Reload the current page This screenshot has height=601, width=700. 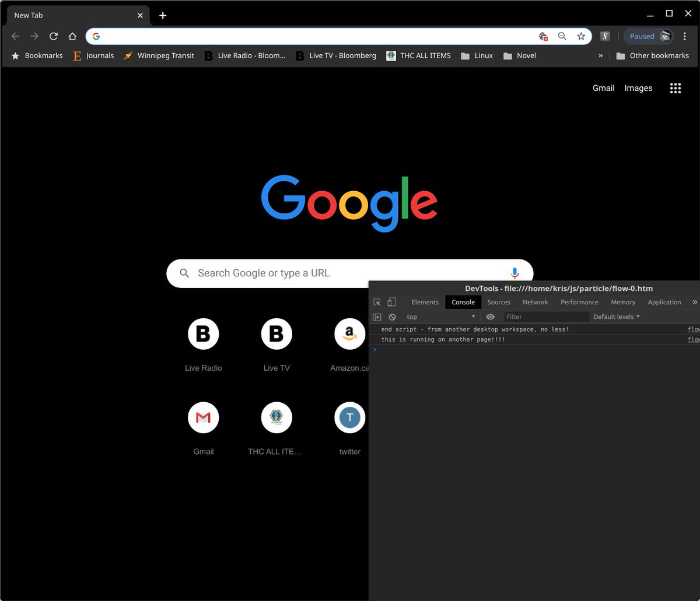54,36
